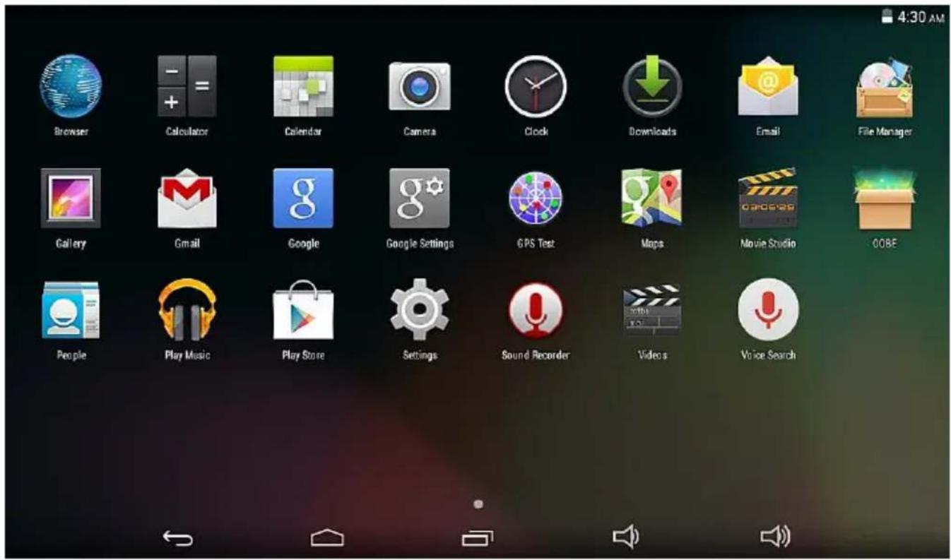Image resolution: width=951 pixels, height=560 pixels.
Task: Tap the Back navigation button
Action: (x=177, y=539)
